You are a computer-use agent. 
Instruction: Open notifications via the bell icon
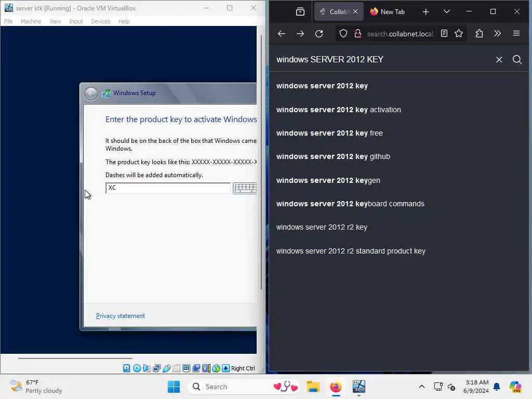(x=497, y=387)
